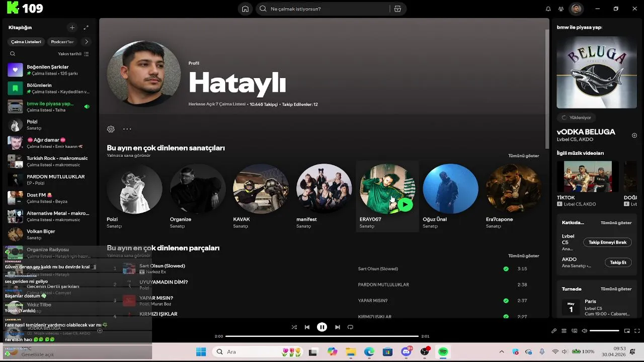Image resolution: width=644 pixels, height=362 pixels.
Task: Open the Windows Start menu
Action: (x=201, y=352)
